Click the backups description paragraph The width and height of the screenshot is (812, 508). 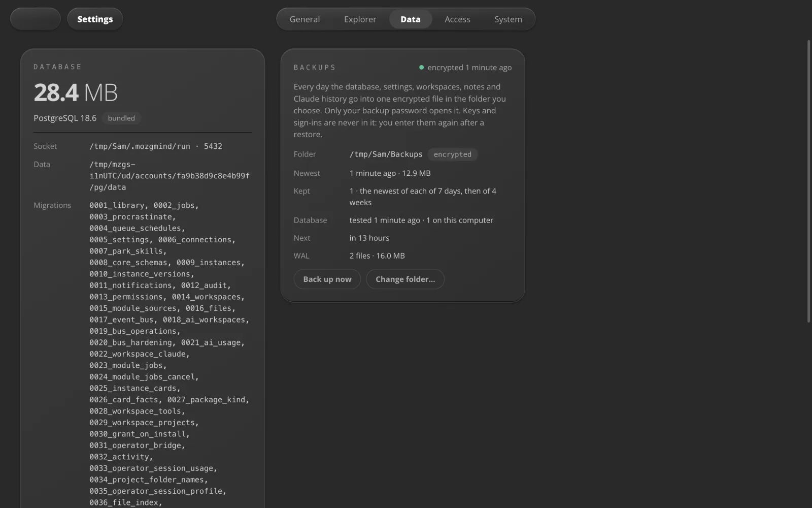click(400, 111)
